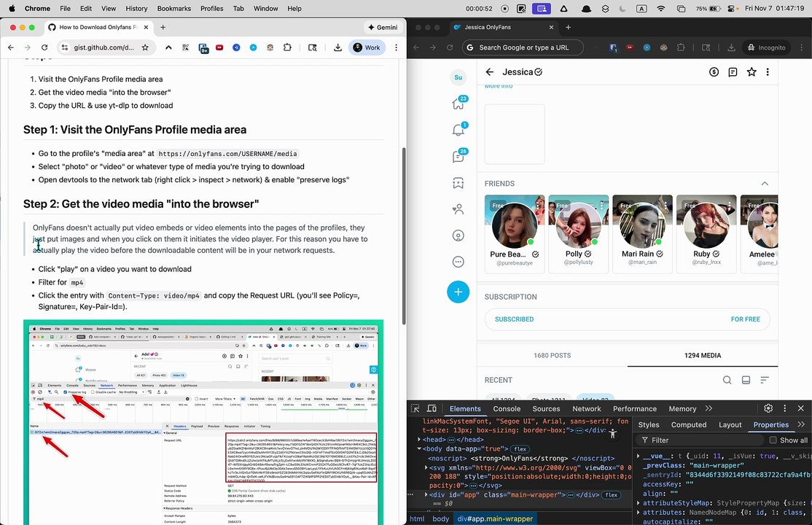This screenshot has height=525, width=812.
Task: Open the History menu in the menu bar
Action: 136,8
